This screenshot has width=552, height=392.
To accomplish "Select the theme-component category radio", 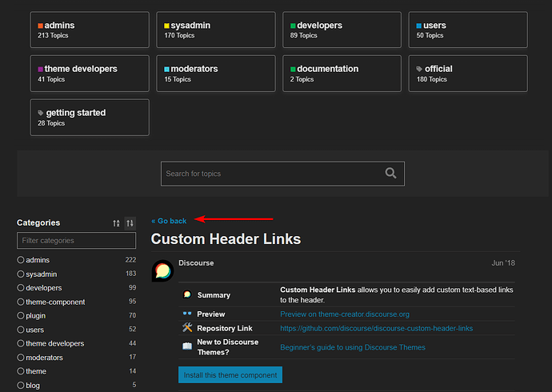I will (21, 302).
